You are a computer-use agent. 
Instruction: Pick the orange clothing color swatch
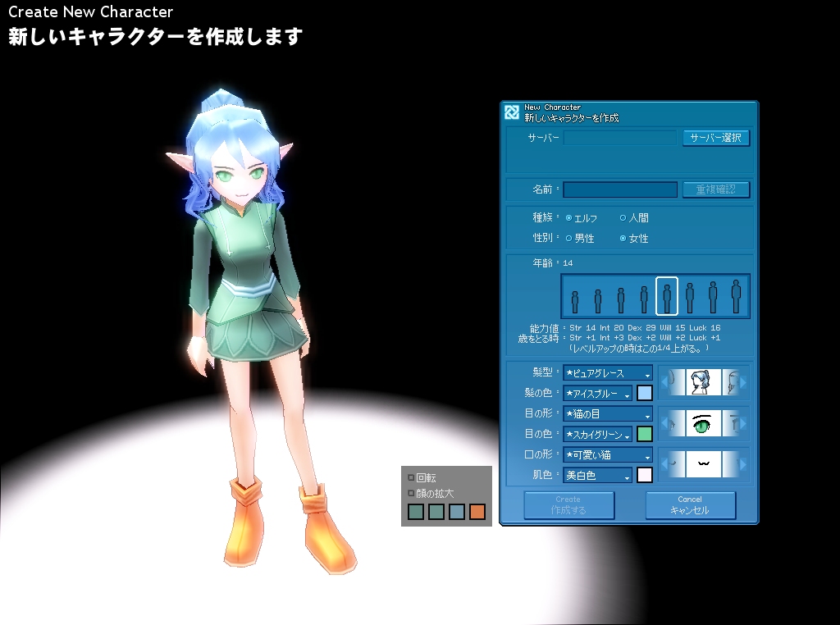pyautogui.click(x=477, y=513)
